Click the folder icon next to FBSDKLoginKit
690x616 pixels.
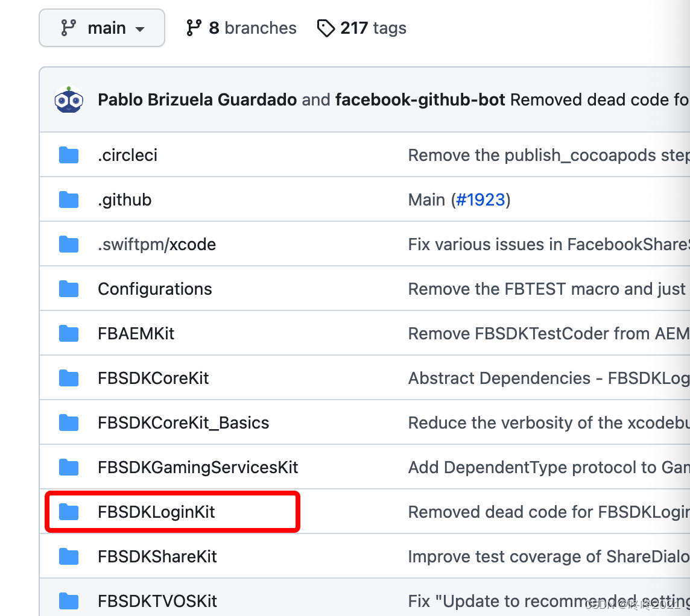[x=69, y=512]
